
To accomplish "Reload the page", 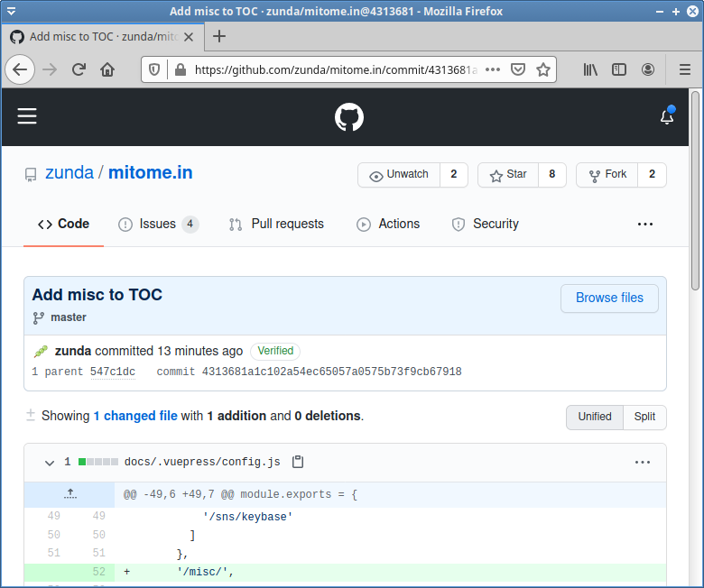I will [79, 69].
